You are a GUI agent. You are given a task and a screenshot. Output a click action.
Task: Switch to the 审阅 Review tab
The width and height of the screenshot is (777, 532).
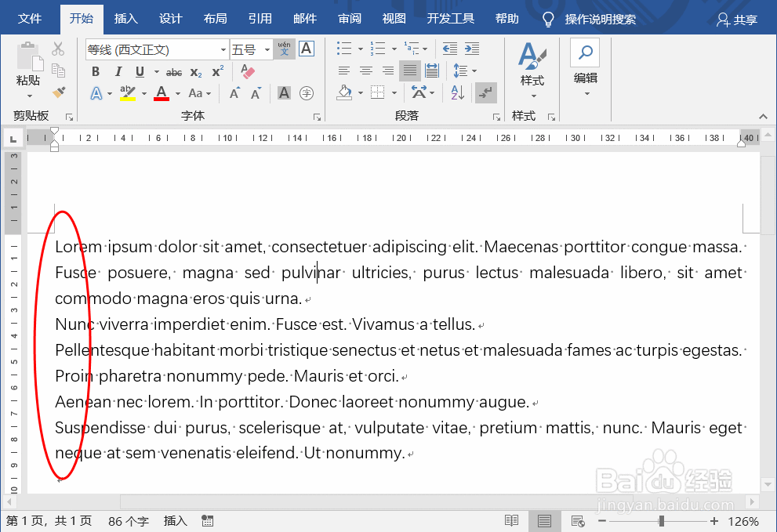coord(350,19)
